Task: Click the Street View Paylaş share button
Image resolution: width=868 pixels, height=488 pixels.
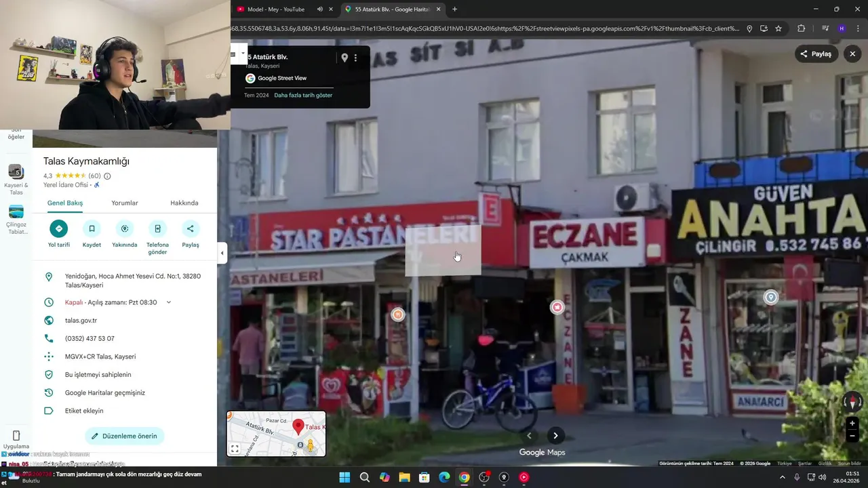Action: pyautogui.click(x=816, y=54)
